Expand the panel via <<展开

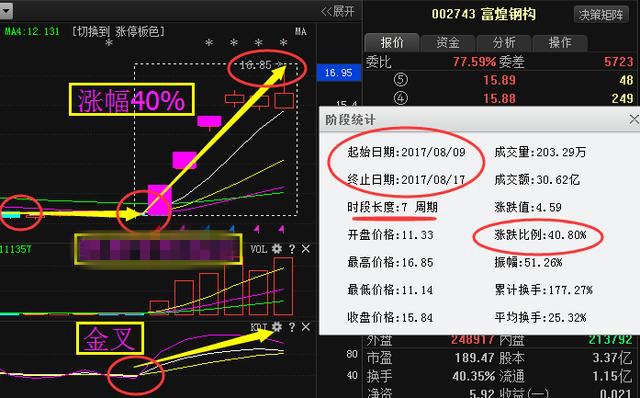(338, 11)
